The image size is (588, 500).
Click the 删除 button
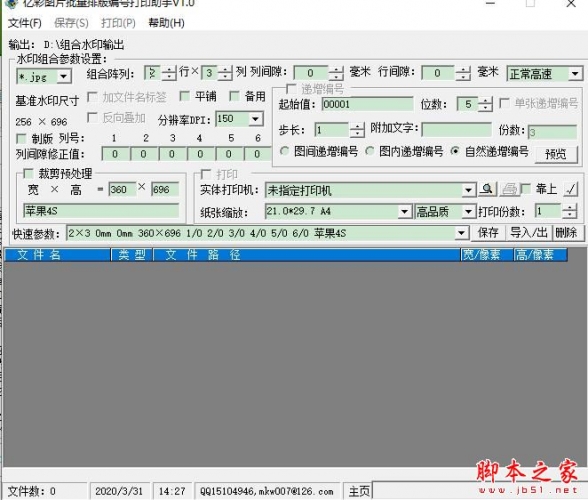pyautogui.click(x=567, y=233)
